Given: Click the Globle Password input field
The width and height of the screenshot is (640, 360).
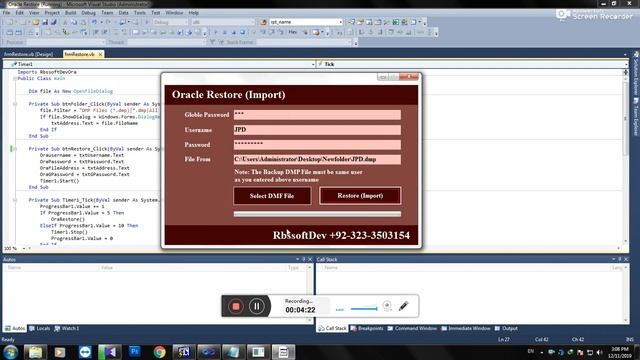Looking at the screenshot, I should 317,115.
